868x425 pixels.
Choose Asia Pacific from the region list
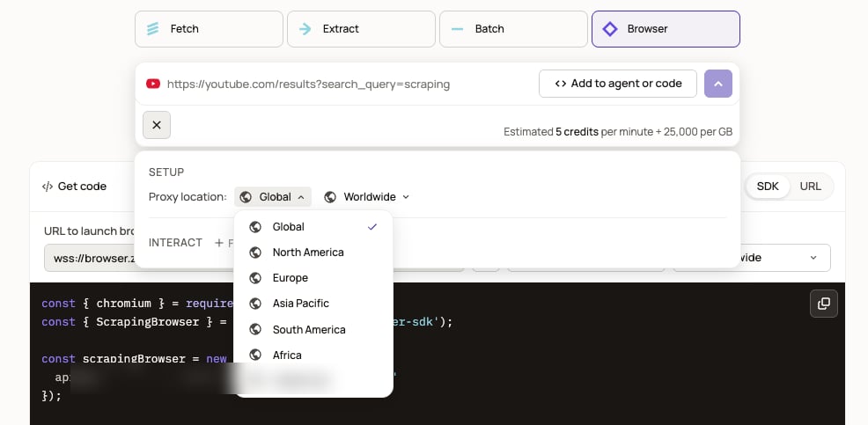[313, 304]
